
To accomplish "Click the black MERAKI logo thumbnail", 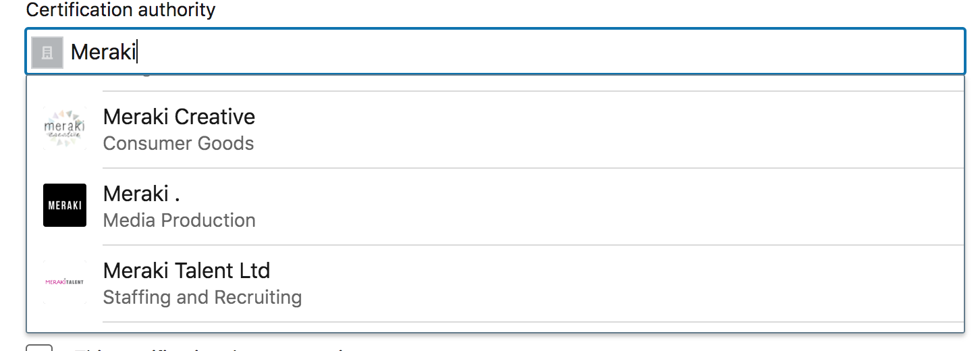I will click(65, 205).
